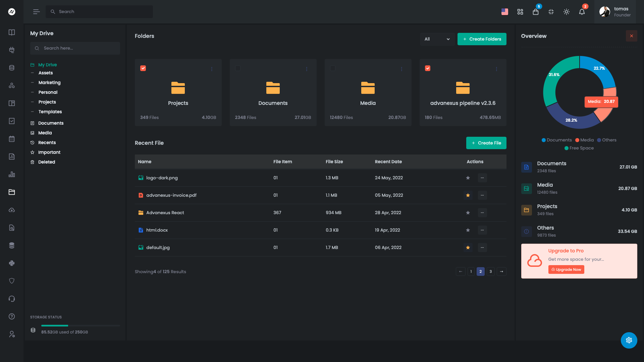Uncheck the Projects folder checkbox
The height and width of the screenshot is (362, 644).
pyautogui.click(x=143, y=68)
